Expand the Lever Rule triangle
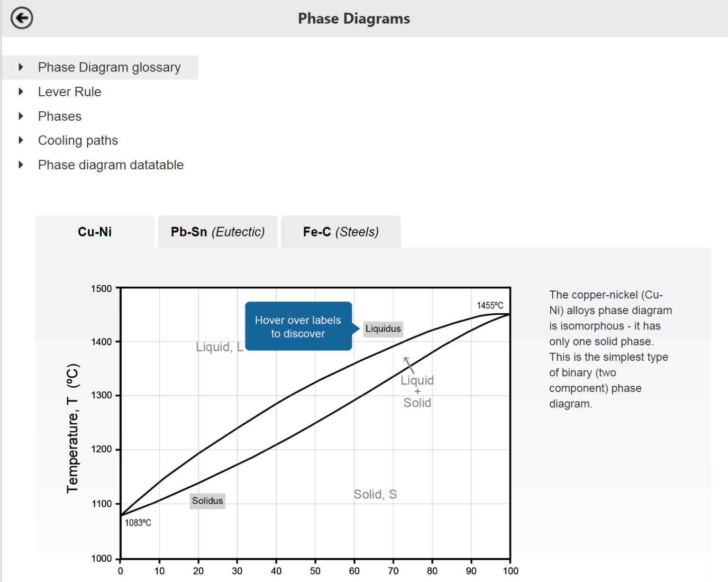The width and height of the screenshot is (728, 582). pos(21,91)
